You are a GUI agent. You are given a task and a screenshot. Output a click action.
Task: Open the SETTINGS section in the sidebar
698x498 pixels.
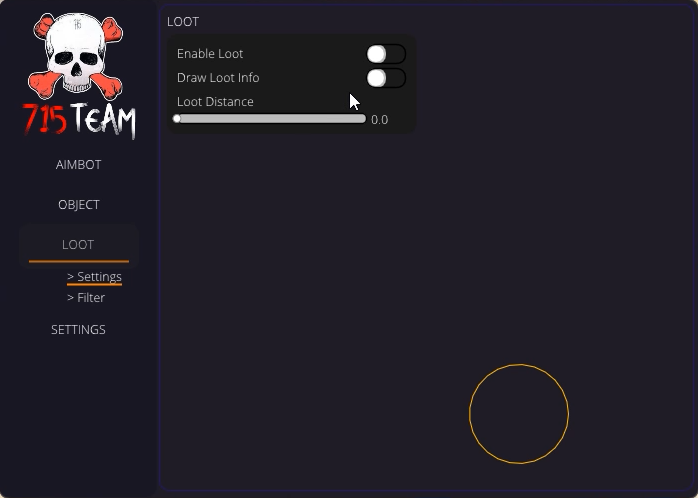[78, 330]
